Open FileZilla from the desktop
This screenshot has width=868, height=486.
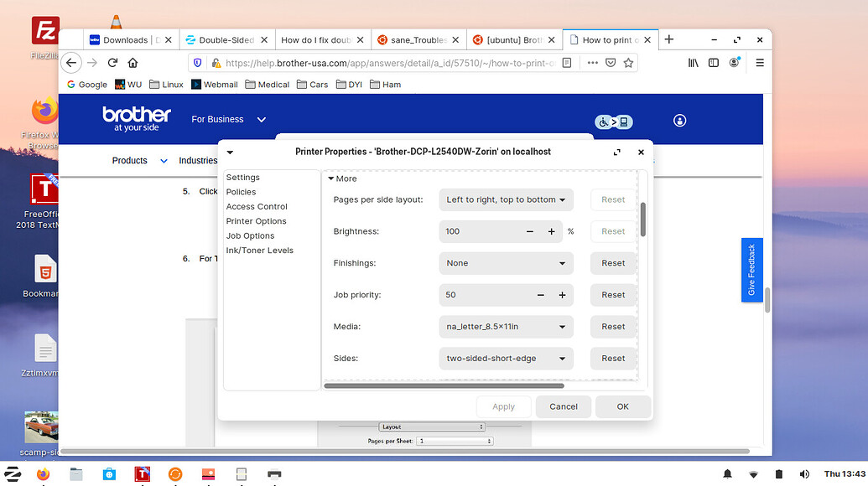coord(45,31)
